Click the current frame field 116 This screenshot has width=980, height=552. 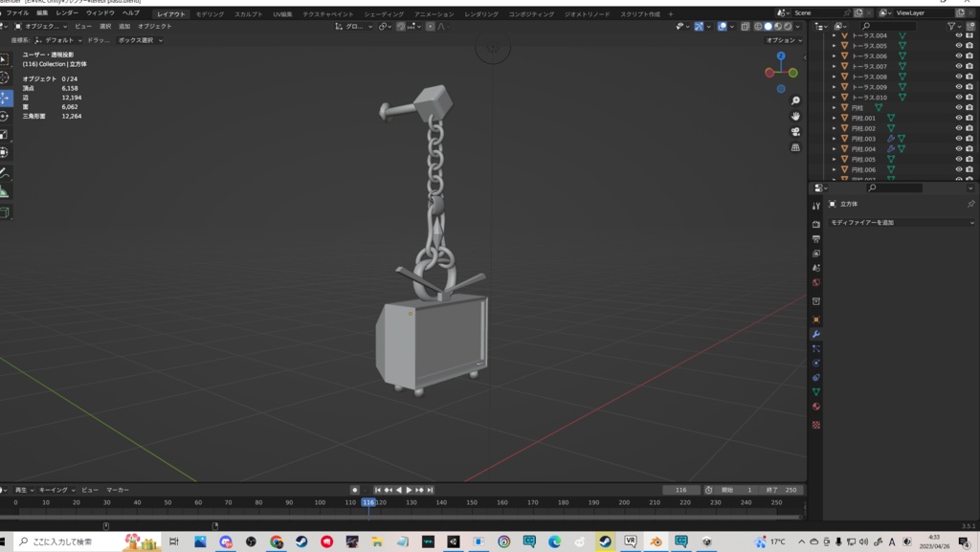tap(681, 490)
